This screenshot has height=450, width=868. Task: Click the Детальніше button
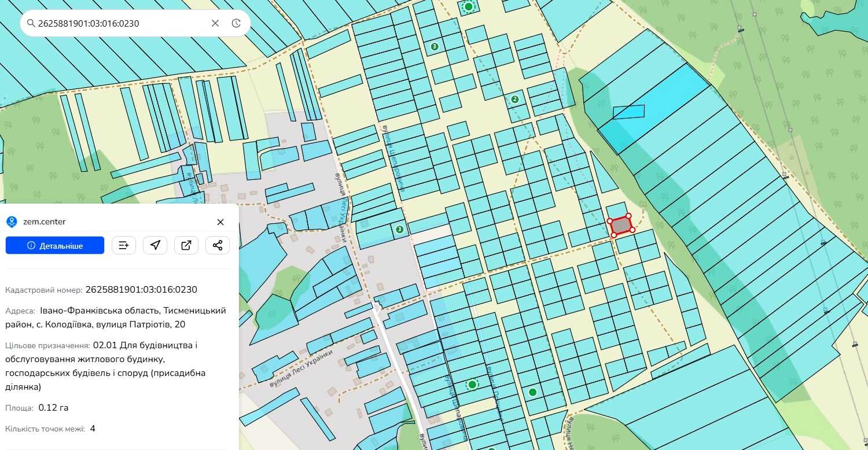(x=55, y=245)
